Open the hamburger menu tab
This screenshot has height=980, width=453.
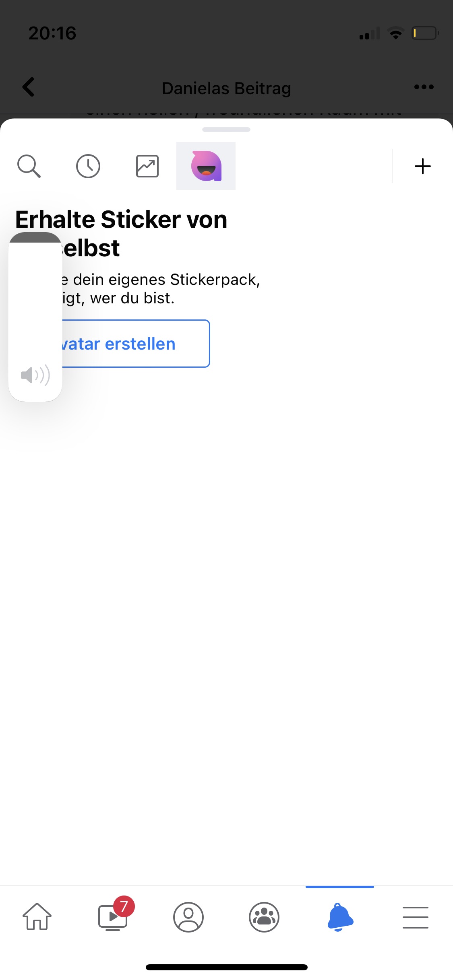415,917
